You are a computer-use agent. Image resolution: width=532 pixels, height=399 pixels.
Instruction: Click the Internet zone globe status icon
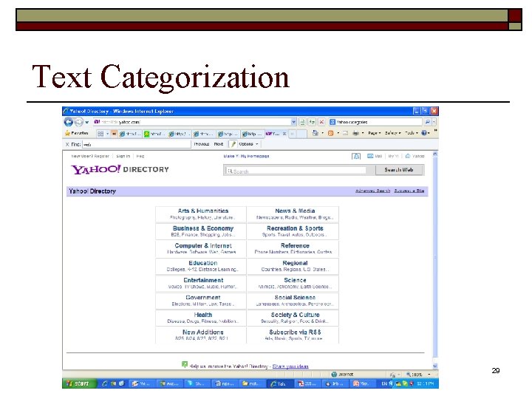click(x=334, y=375)
